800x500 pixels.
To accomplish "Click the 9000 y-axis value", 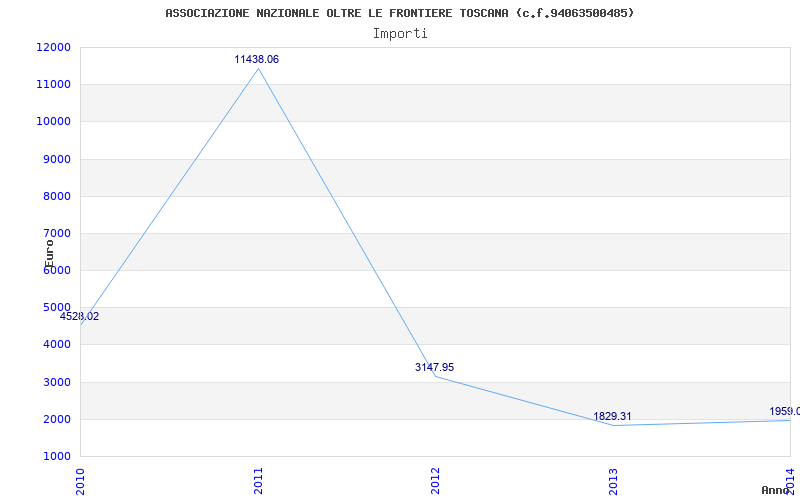I will tap(56, 159).
